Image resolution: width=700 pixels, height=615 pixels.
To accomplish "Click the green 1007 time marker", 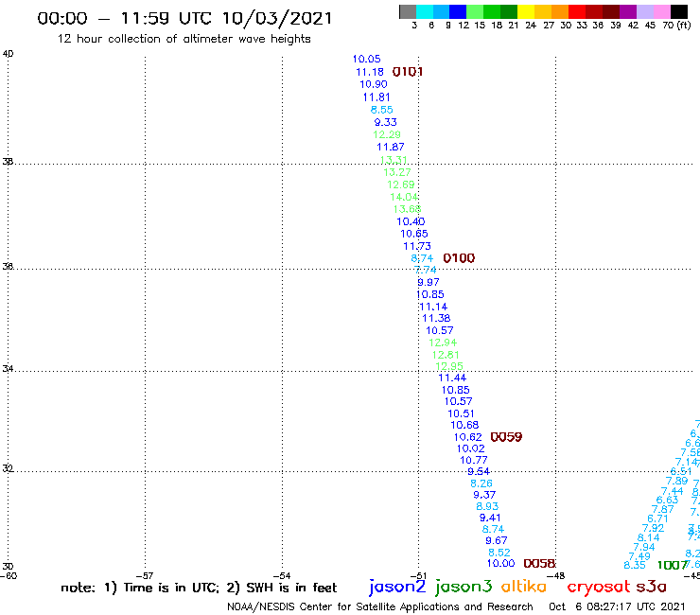I will (672, 566).
